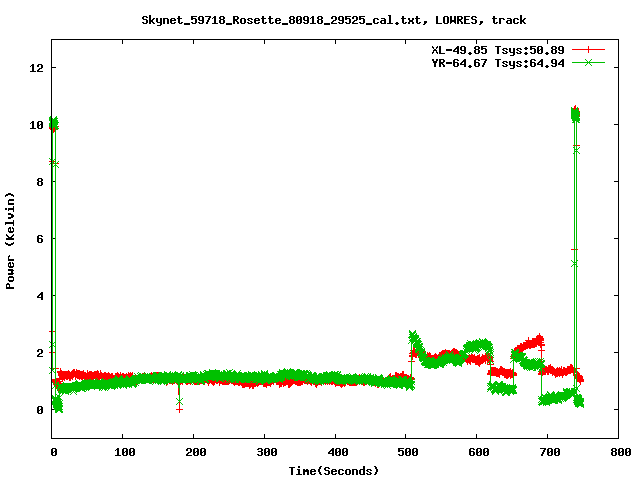Screen dimensions: 640x480
Task: Click the green YR legend line sample
Action: coord(588,62)
